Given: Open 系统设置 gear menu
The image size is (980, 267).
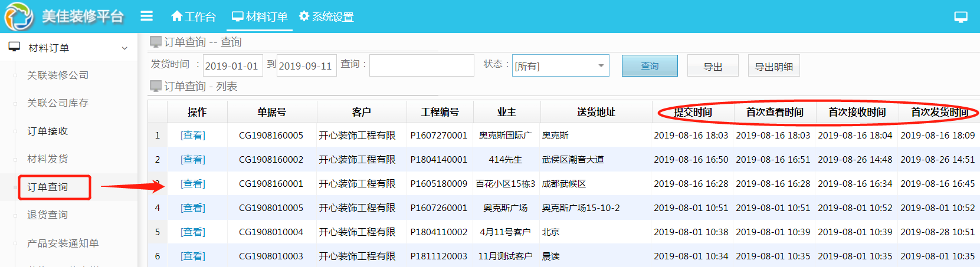Looking at the screenshot, I should tap(326, 17).
